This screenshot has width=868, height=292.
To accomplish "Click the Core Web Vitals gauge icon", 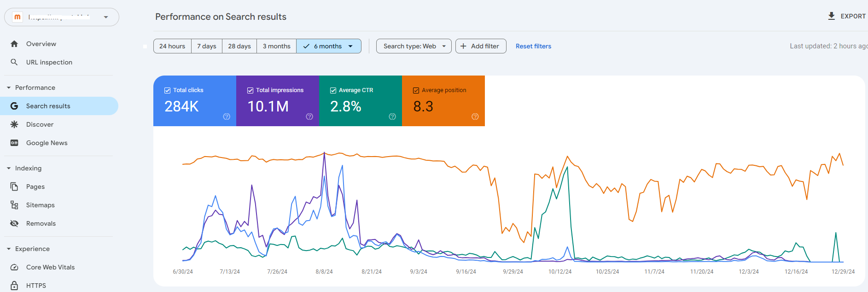I will click(14, 267).
